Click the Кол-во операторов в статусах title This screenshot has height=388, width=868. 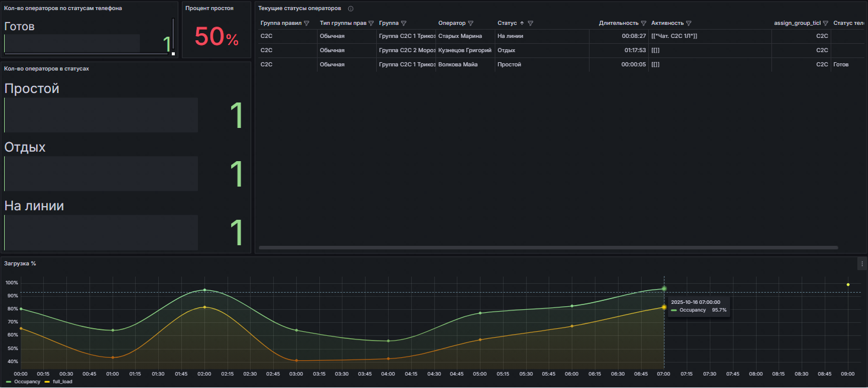[x=47, y=69]
